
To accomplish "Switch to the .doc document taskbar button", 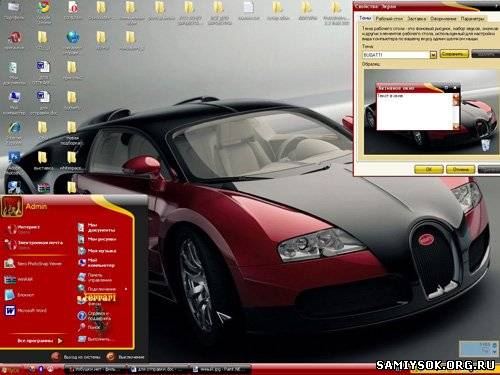I will [159, 369].
